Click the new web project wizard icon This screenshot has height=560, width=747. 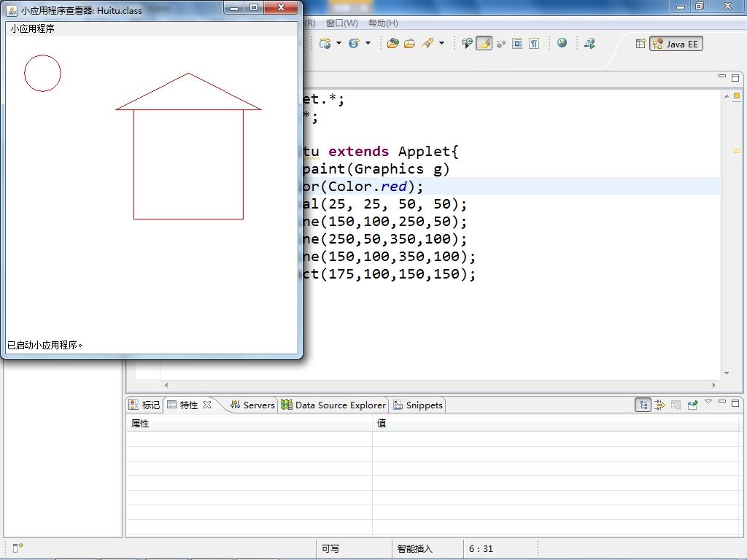point(325,43)
